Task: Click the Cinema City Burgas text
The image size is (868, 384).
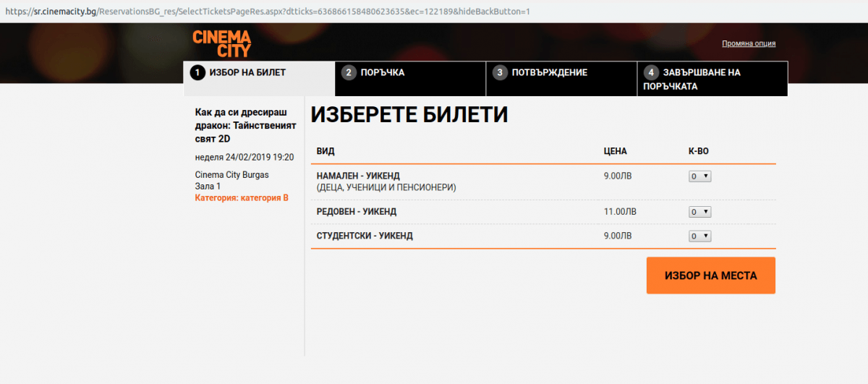Action: coord(231,175)
